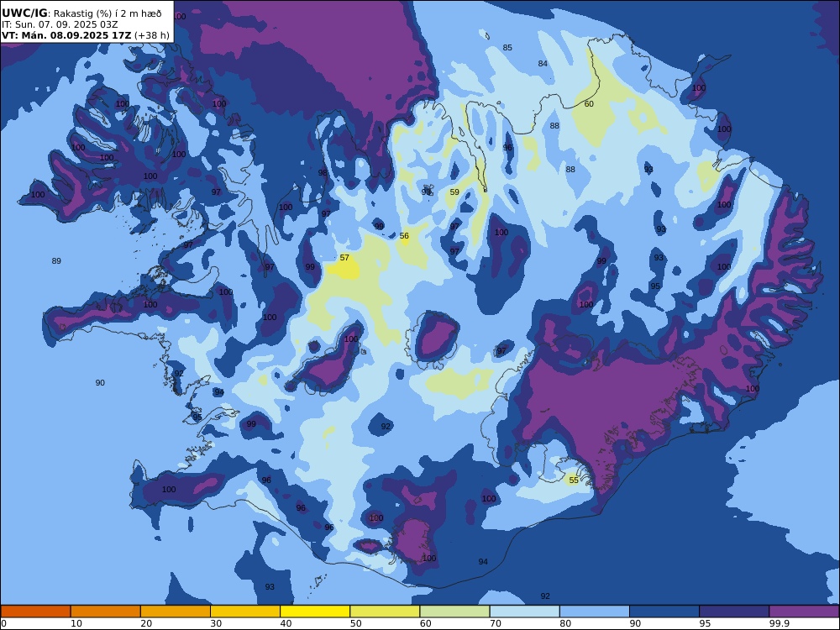Select the pale yellow 50–60 legend swatch

click(x=386, y=612)
